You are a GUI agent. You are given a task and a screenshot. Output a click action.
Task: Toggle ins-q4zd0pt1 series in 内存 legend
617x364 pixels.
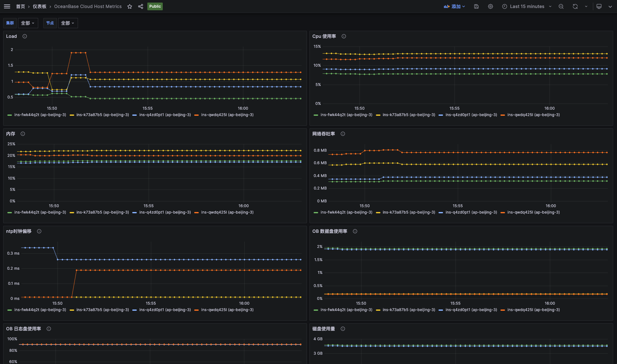pyautogui.click(x=165, y=212)
